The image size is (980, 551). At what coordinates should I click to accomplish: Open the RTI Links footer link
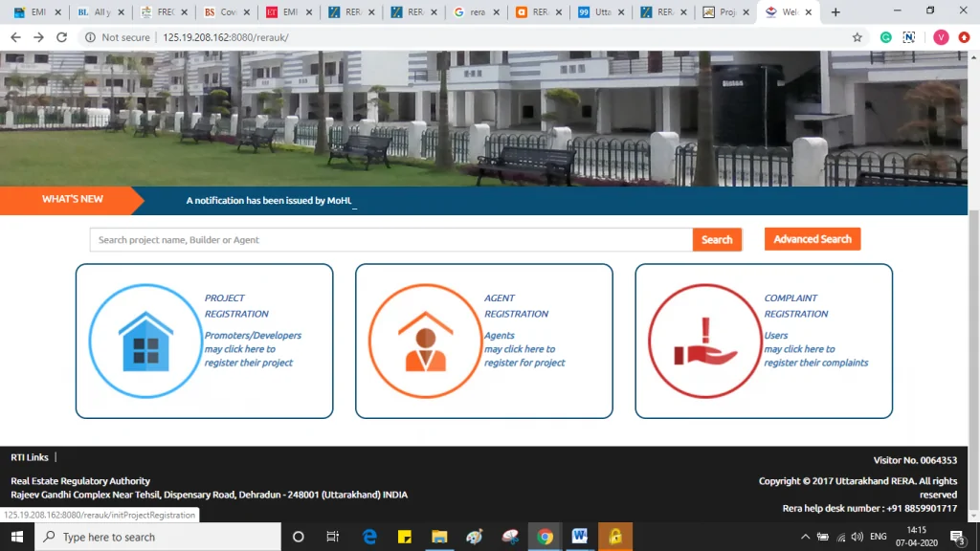click(x=30, y=457)
